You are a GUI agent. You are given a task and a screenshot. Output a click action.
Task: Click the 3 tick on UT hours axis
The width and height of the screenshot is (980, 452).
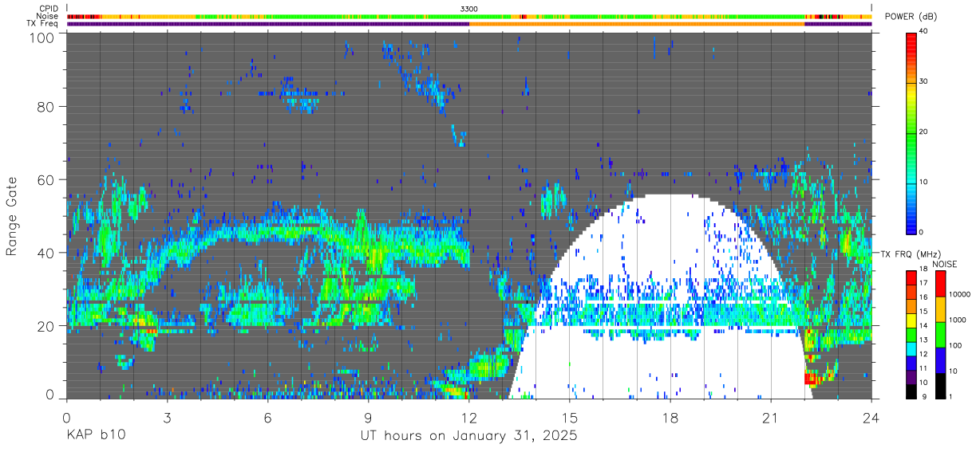coord(167,417)
